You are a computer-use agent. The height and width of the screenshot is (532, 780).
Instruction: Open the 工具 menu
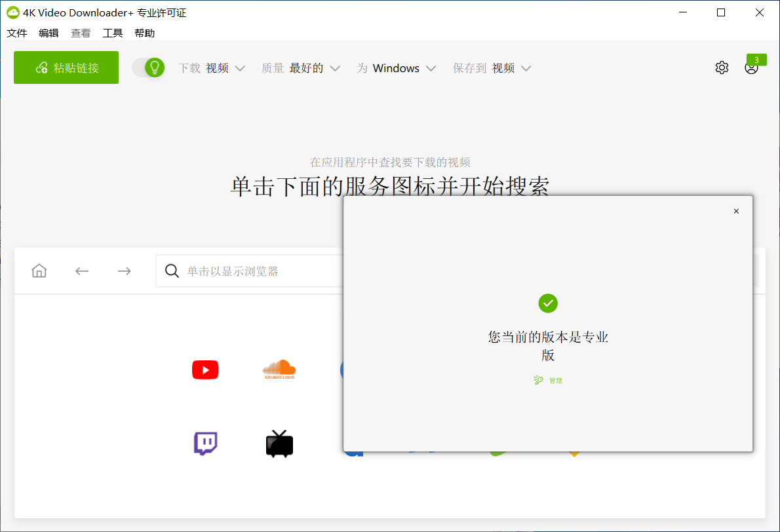click(x=113, y=33)
